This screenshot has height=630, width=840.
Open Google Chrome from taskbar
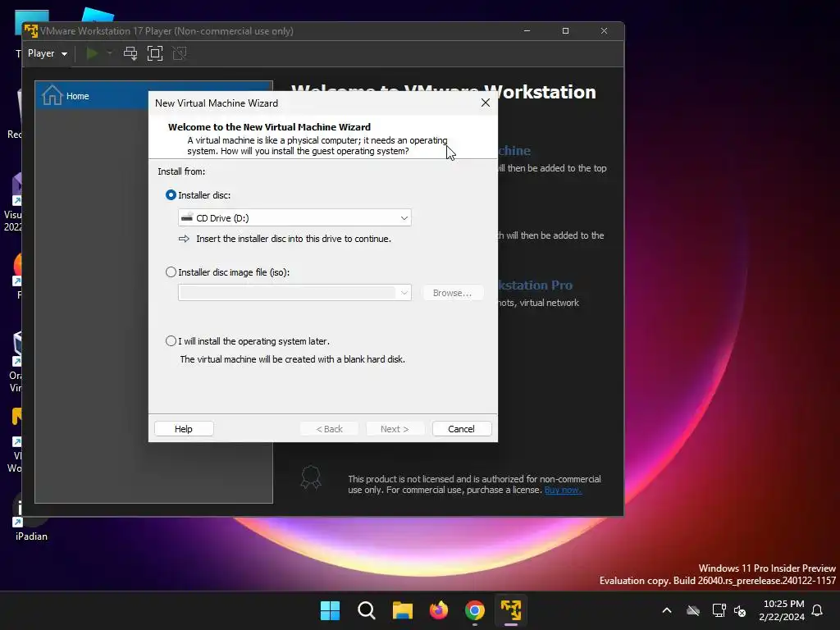[475, 610]
